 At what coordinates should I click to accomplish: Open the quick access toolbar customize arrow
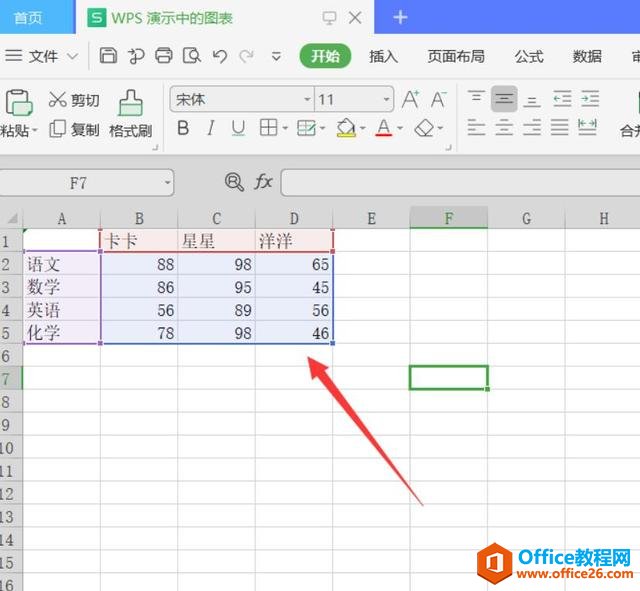(x=276, y=56)
